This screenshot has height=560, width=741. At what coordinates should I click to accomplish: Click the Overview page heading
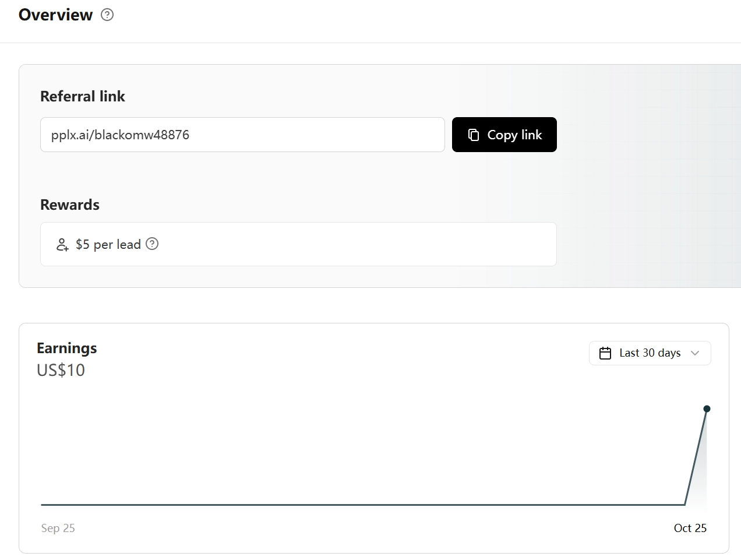(55, 15)
